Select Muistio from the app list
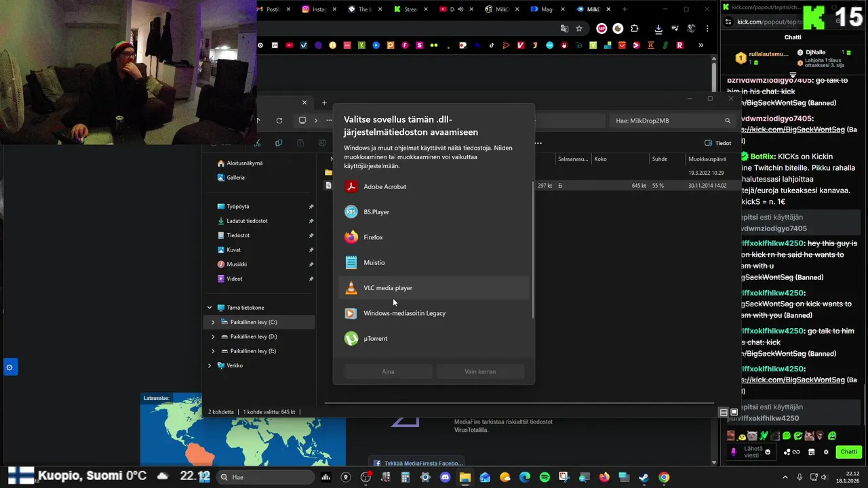 point(434,262)
